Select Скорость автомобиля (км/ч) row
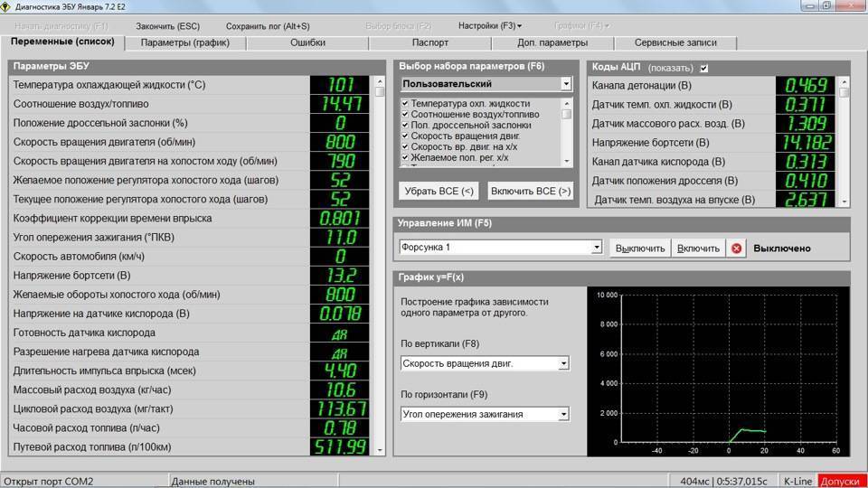868x488 pixels. [x=191, y=256]
